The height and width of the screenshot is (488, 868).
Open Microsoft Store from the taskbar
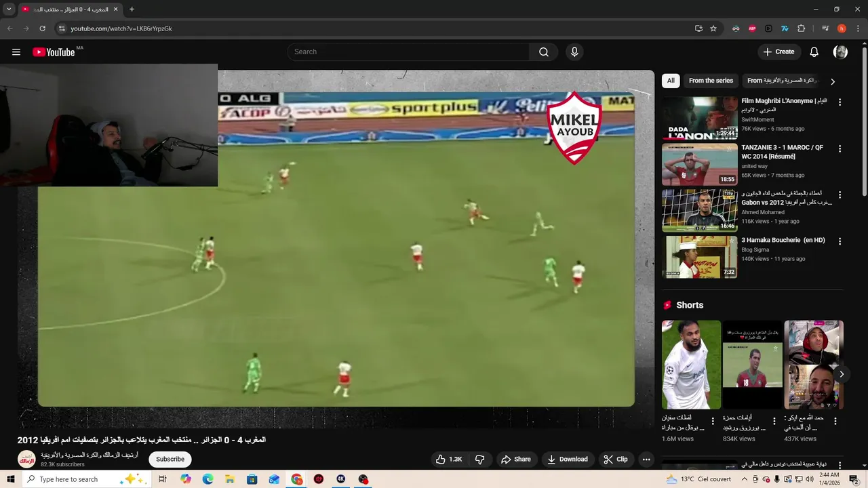pos(252,479)
